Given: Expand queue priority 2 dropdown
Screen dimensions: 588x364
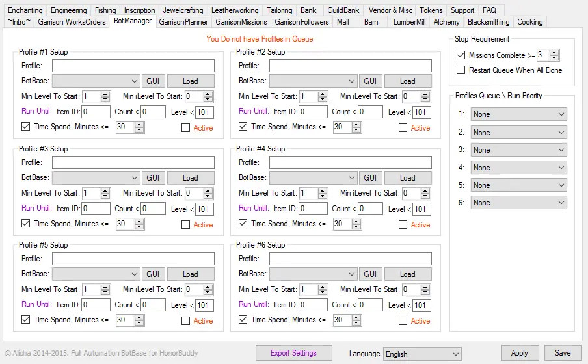Looking at the screenshot, I should pyautogui.click(x=518, y=133).
